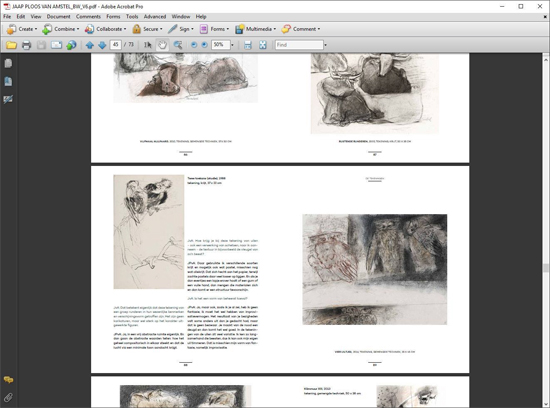Open the Document menu
The height and width of the screenshot is (408, 550).
(x=59, y=16)
